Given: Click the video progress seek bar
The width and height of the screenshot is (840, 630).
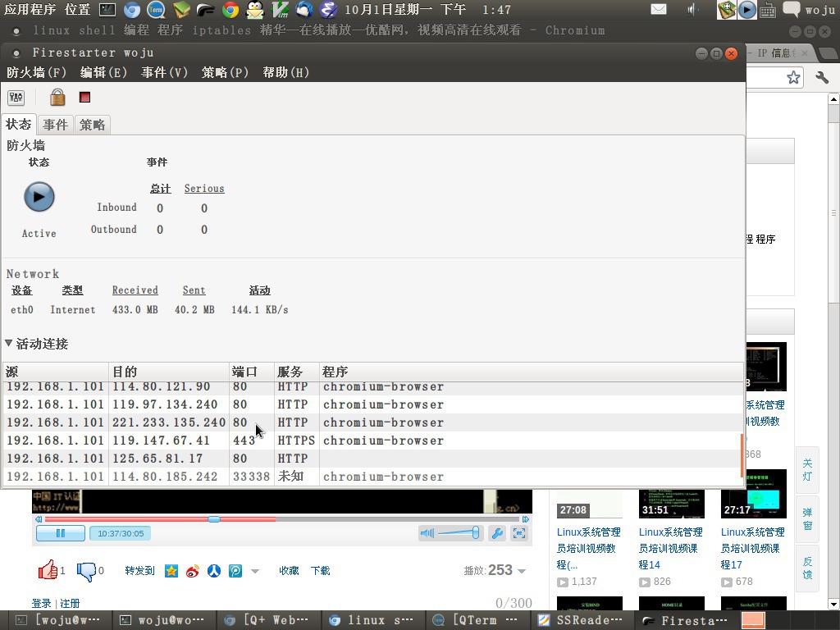Looking at the screenshot, I should (x=282, y=519).
